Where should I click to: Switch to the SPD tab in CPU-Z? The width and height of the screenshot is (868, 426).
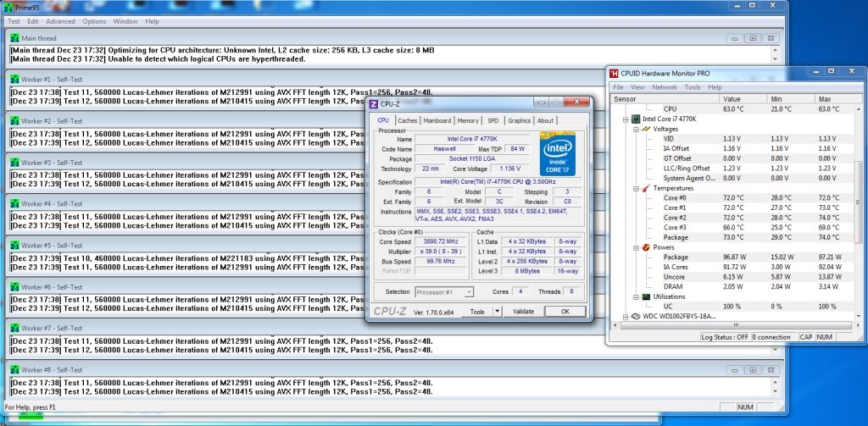[492, 120]
